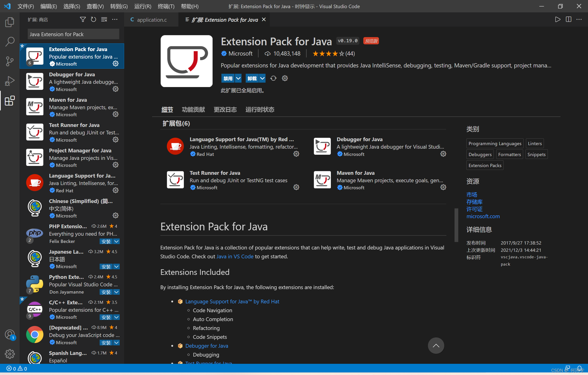
Task: Expand the dropdown arrow beside 卸载
Action: [262, 78]
